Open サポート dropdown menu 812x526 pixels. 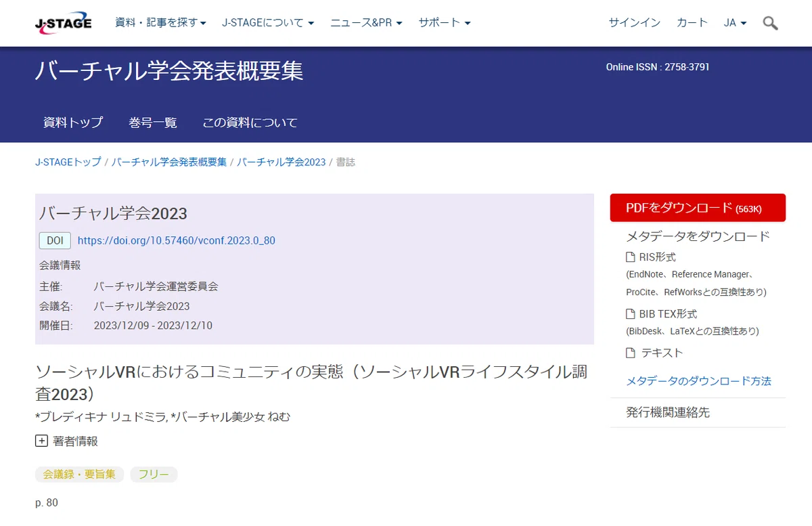445,22
